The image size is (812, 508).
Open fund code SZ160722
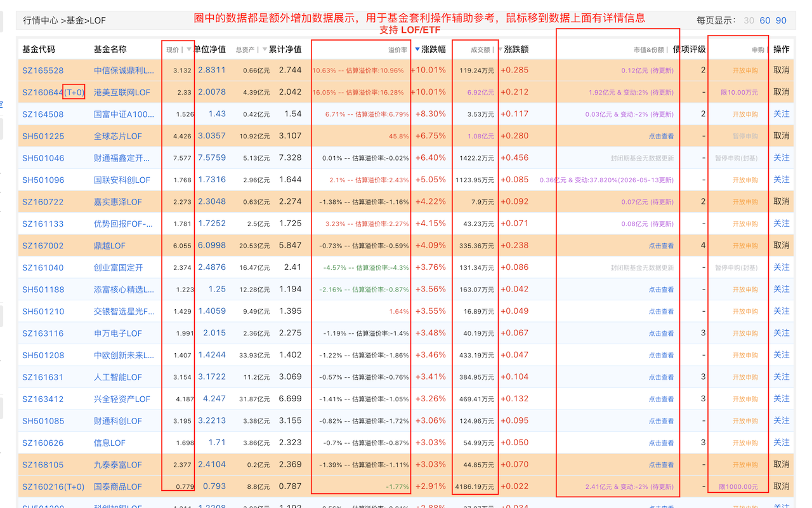point(43,202)
